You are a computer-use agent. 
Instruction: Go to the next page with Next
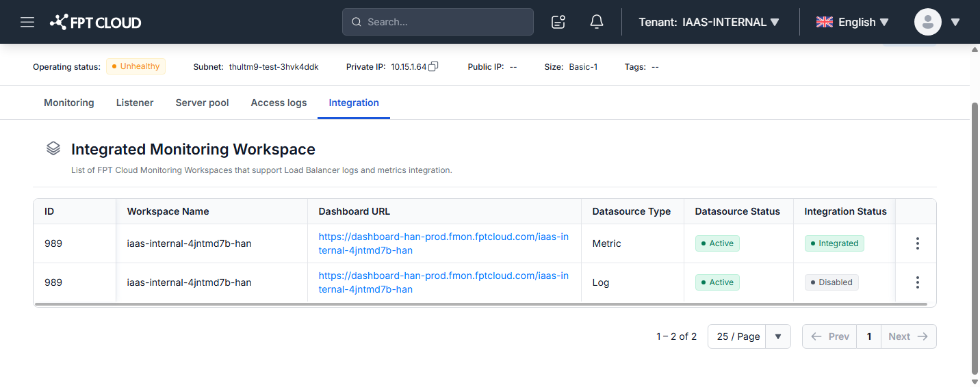pos(909,336)
